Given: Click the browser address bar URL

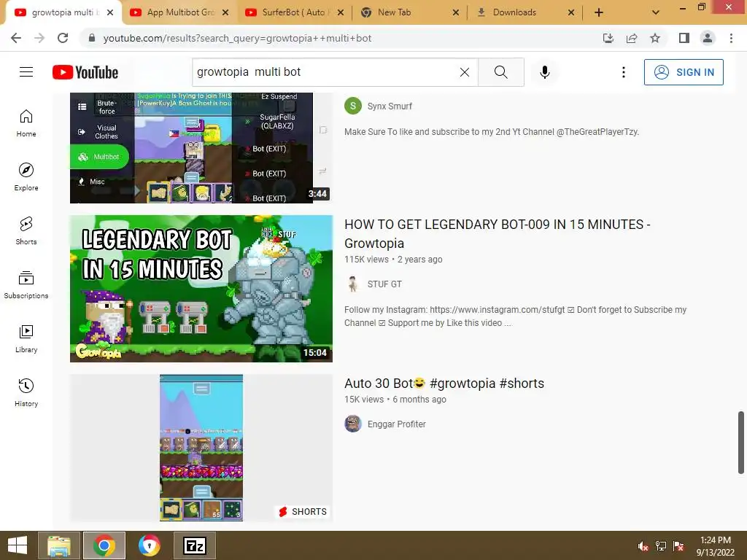Looking at the screenshot, I should [x=237, y=38].
